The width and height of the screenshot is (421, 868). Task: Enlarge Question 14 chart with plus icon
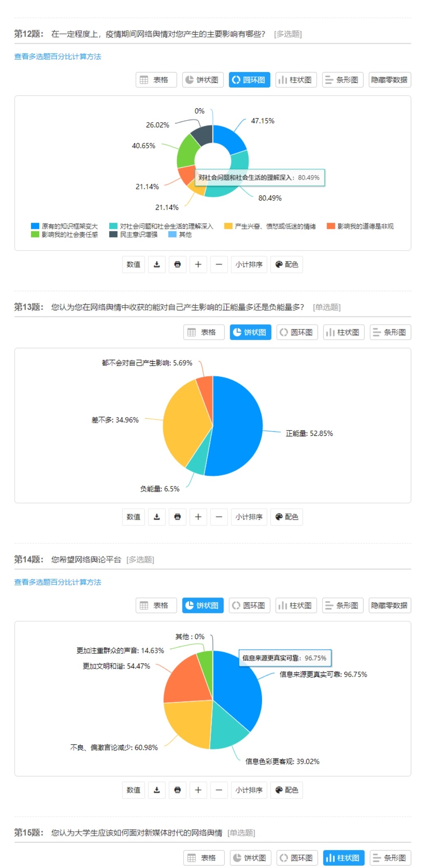click(x=198, y=790)
